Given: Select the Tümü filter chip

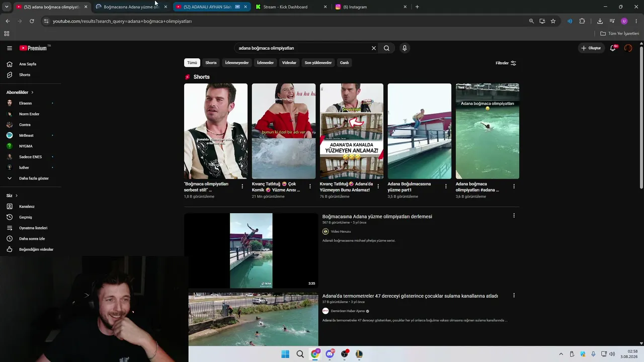Looking at the screenshot, I should (x=192, y=63).
